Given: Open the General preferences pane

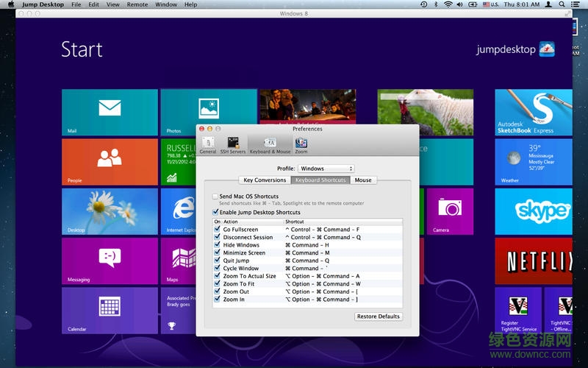Looking at the screenshot, I should point(208,144).
